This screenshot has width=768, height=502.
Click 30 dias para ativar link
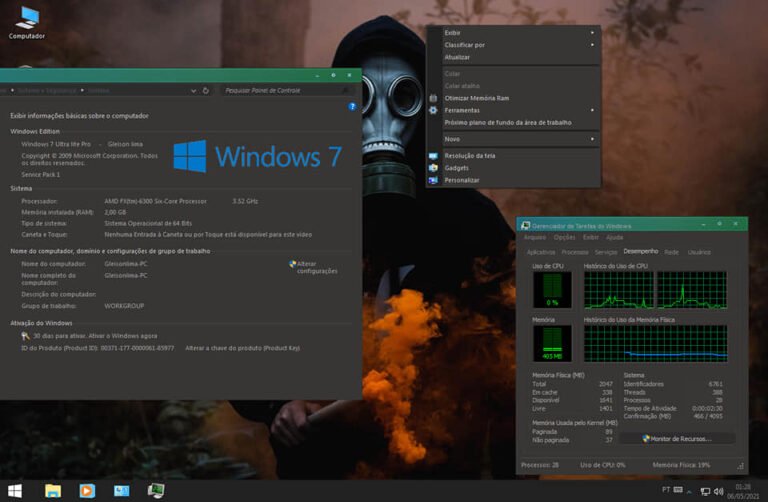[x=95, y=336]
